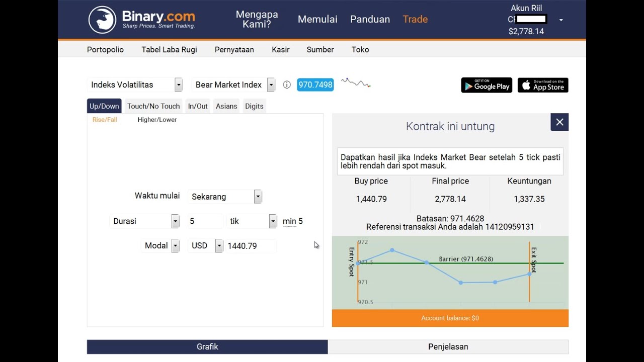This screenshot has height=362, width=644.
Task: Click the account balance $2,778.14
Action: pos(526,31)
